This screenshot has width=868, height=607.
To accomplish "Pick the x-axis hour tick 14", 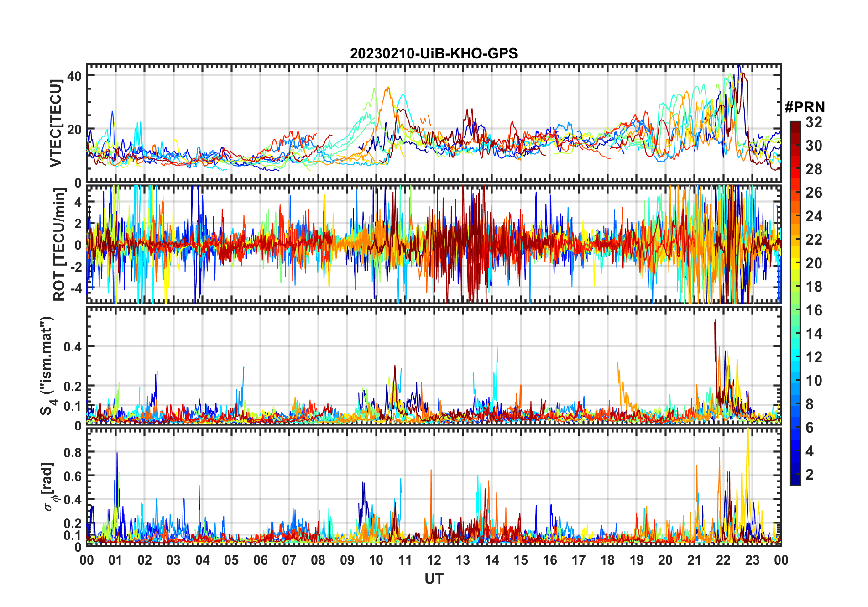I will tap(492, 560).
